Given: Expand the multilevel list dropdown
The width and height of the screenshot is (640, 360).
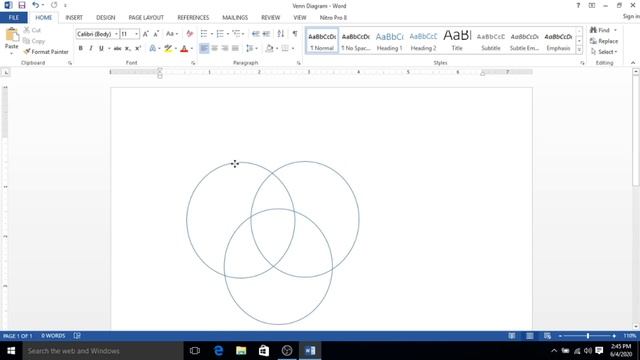Looking at the screenshot, I should point(243,34).
